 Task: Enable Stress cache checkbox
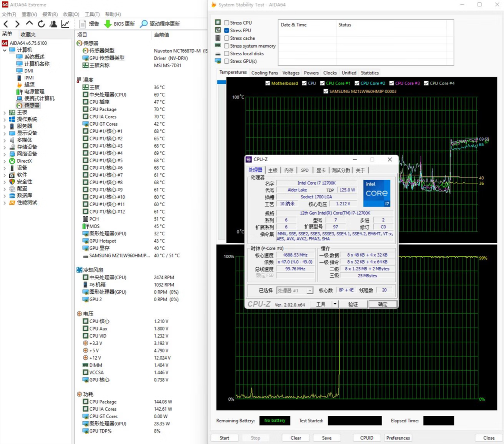[x=227, y=38]
